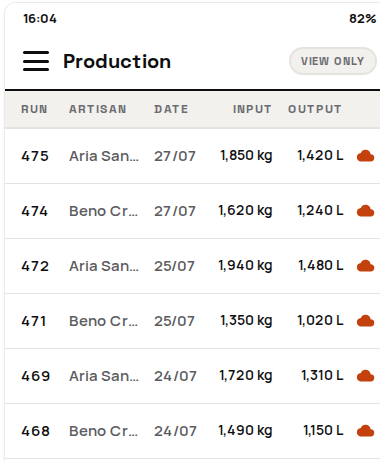Sort by the OUTPUT column header

pos(315,109)
